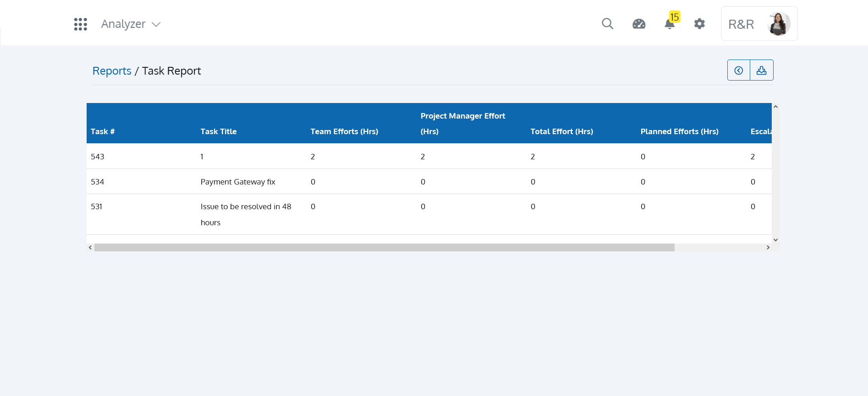
Task: Click the Total Effort (Hrs) column header
Action: coord(562,131)
